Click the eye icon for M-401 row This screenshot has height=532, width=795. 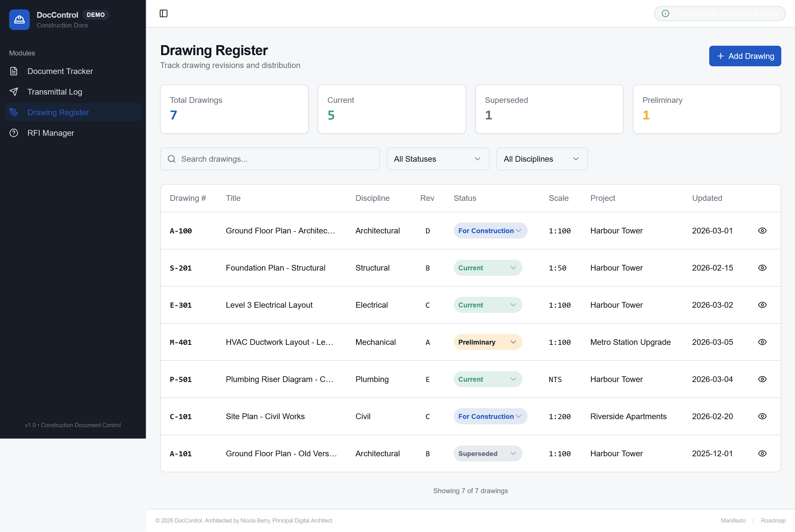pyautogui.click(x=762, y=342)
